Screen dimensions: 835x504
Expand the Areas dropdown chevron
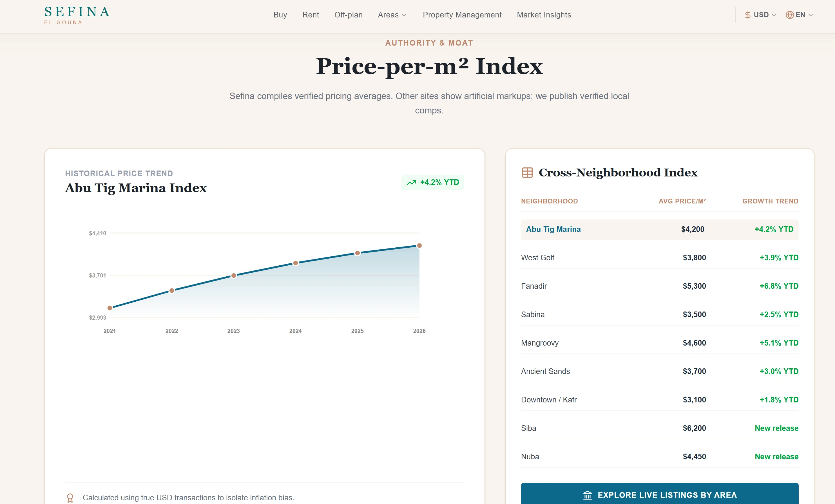(x=404, y=15)
